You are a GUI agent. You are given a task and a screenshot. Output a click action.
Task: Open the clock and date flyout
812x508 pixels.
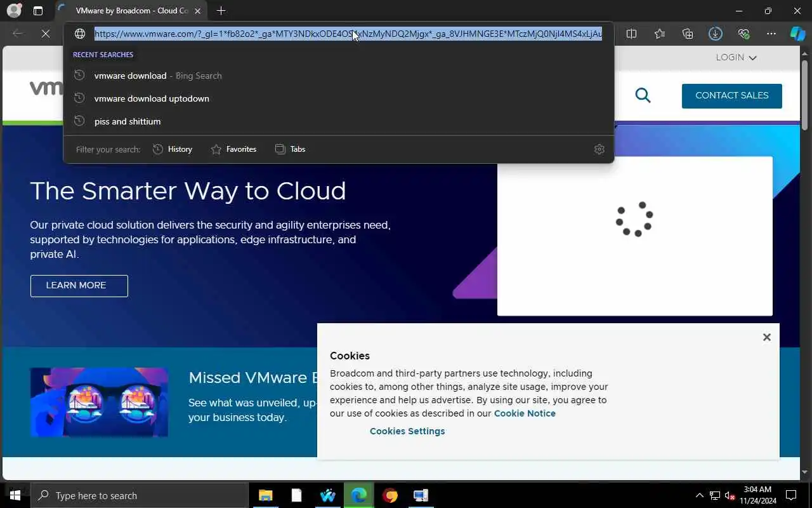tap(757, 495)
